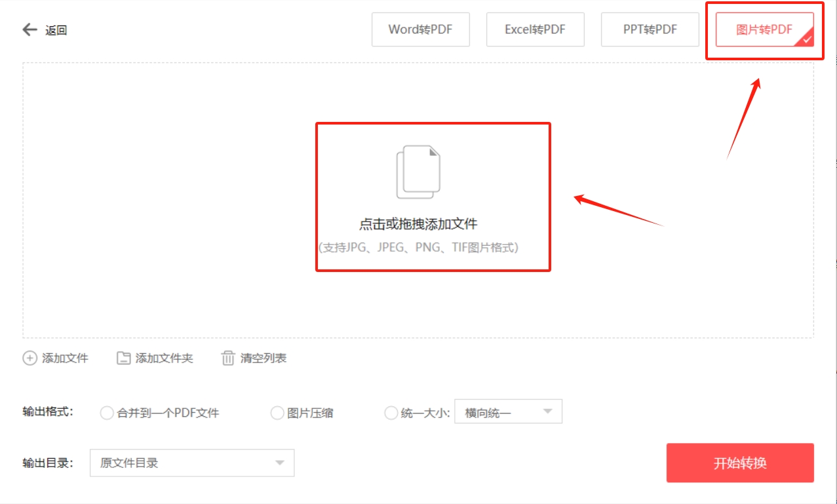Viewport: 837px width, 504px height.
Task: Click the 开始转换 button
Action: 740,463
